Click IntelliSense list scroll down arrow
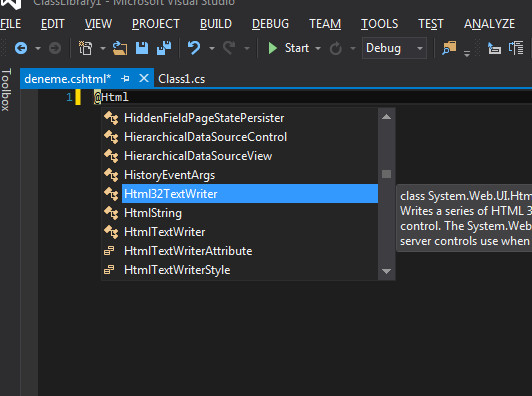This screenshot has width=532, height=396. coord(386,271)
